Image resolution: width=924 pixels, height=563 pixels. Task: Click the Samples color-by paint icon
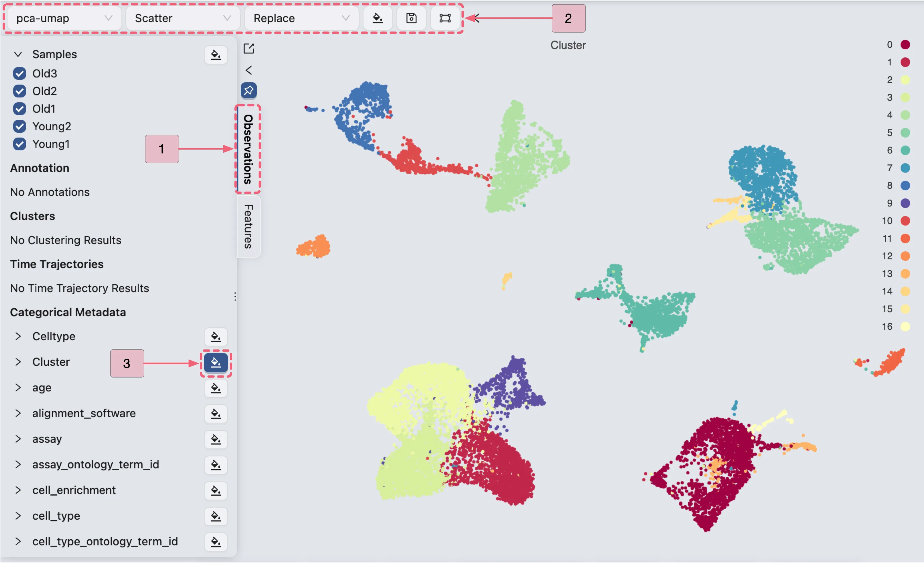pos(216,55)
